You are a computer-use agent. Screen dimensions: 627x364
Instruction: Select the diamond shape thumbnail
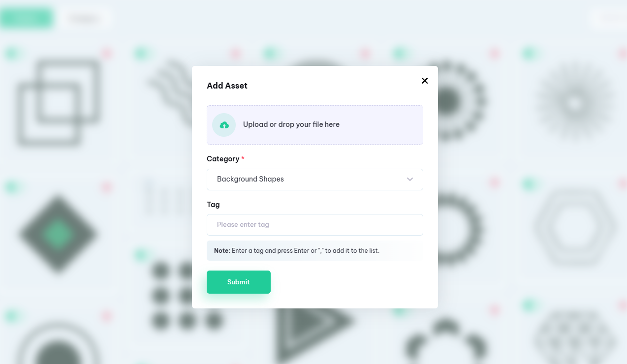click(x=58, y=235)
